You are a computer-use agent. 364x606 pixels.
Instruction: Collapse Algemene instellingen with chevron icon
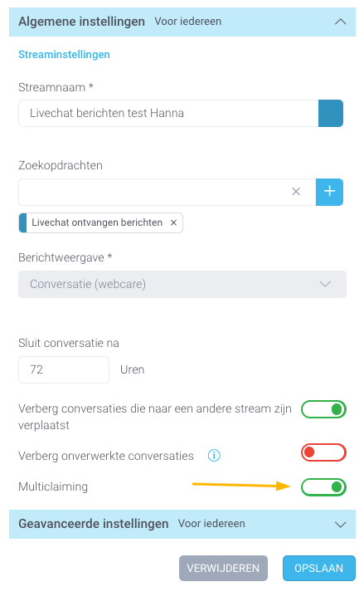(340, 22)
